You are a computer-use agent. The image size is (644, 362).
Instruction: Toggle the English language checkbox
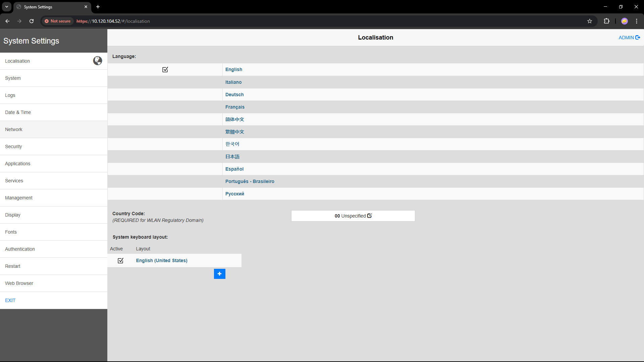[165, 70]
